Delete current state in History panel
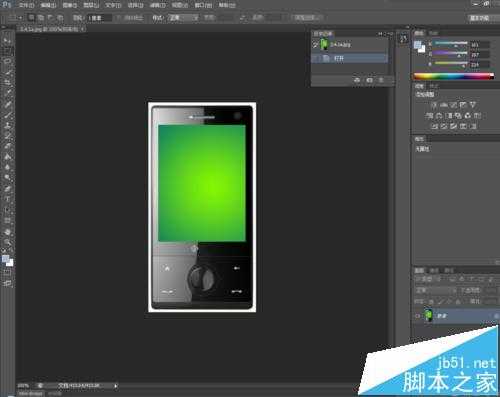Image resolution: width=500 pixels, height=397 pixels. pos(381,80)
